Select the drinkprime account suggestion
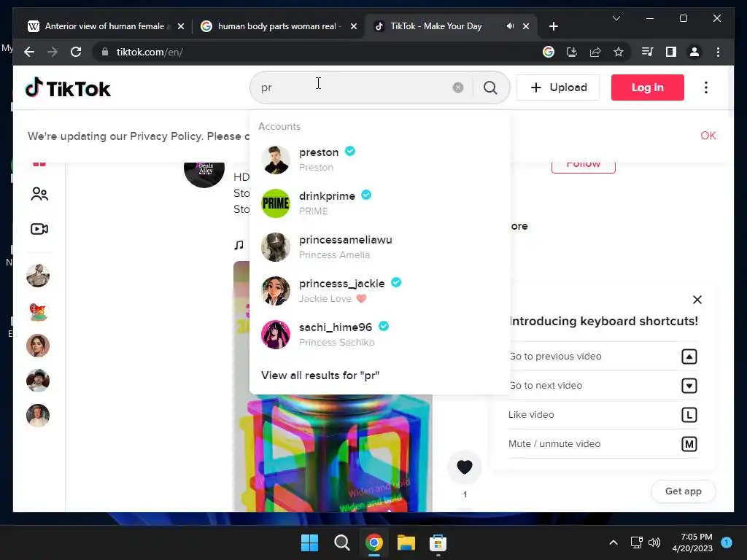This screenshot has height=560, width=747. 379,203
